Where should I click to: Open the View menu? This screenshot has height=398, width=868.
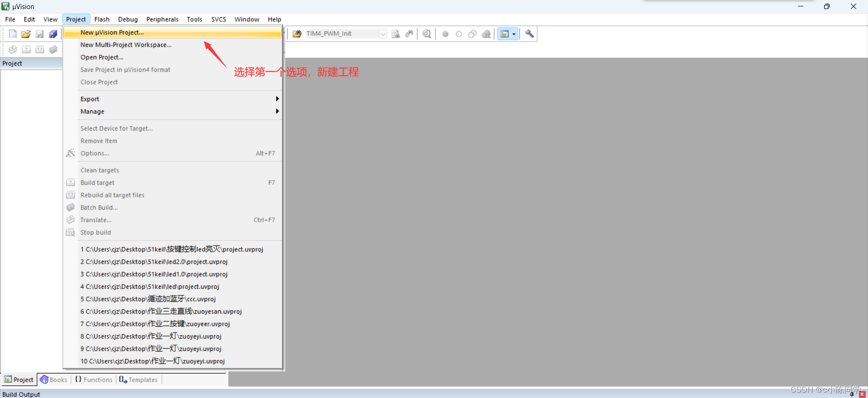pos(50,19)
